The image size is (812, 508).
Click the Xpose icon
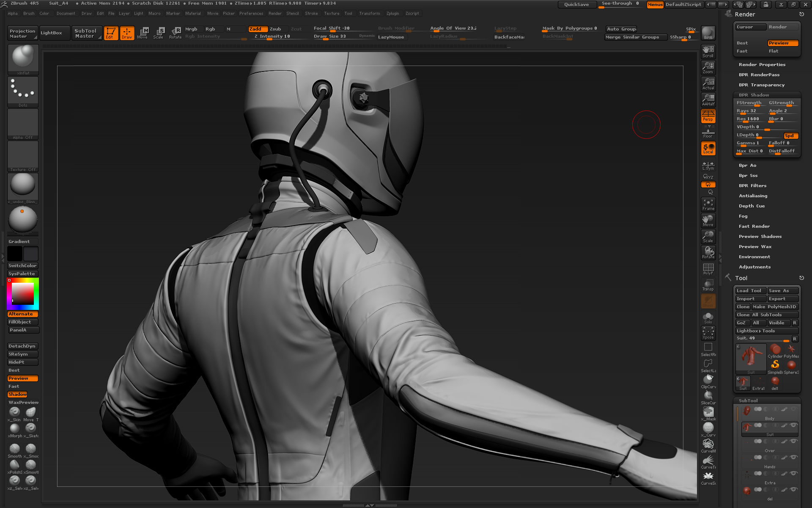pyautogui.click(x=708, y=333)
